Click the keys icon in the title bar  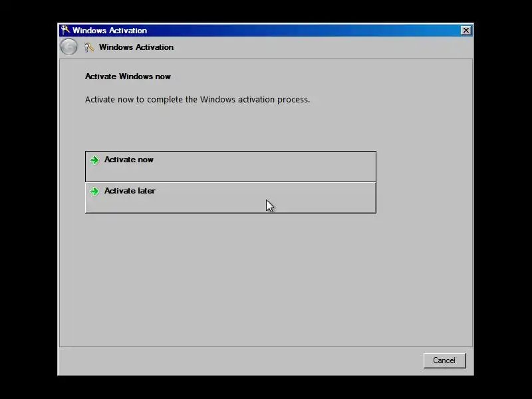click(65, 30)
